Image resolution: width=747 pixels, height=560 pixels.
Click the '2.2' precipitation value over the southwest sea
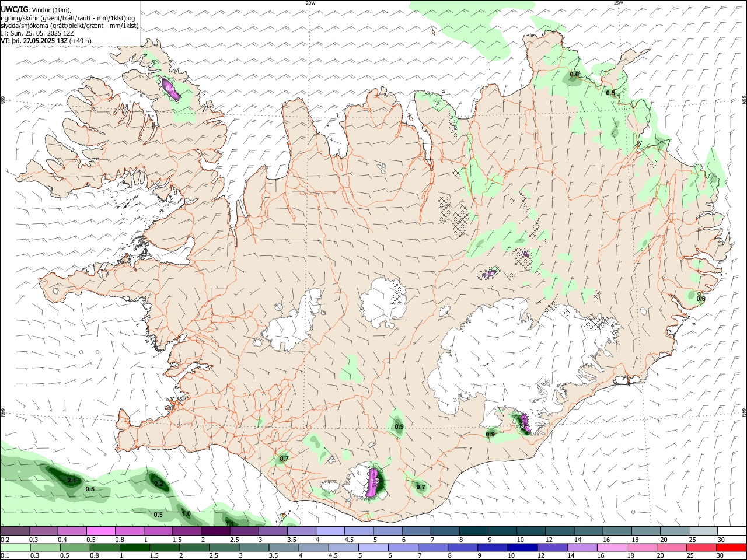(x=159, y=484)
